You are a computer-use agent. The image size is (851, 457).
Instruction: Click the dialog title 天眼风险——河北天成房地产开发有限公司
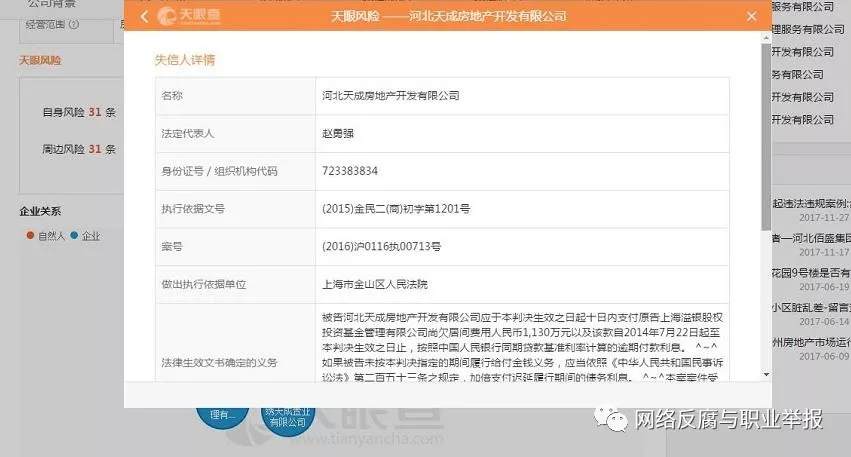click(x=448, y=16)
